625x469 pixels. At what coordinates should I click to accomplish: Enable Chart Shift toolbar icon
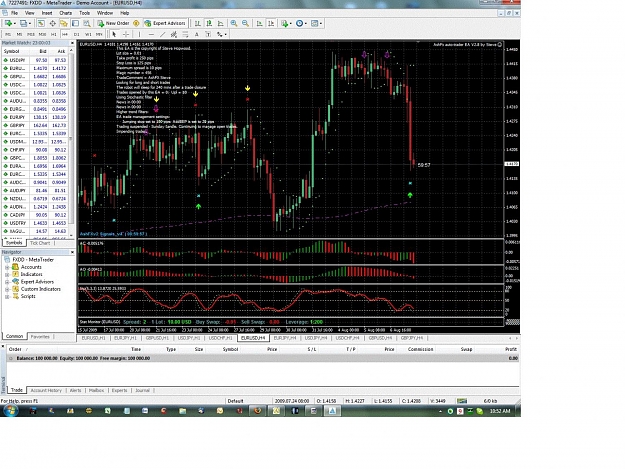(271, 24)
